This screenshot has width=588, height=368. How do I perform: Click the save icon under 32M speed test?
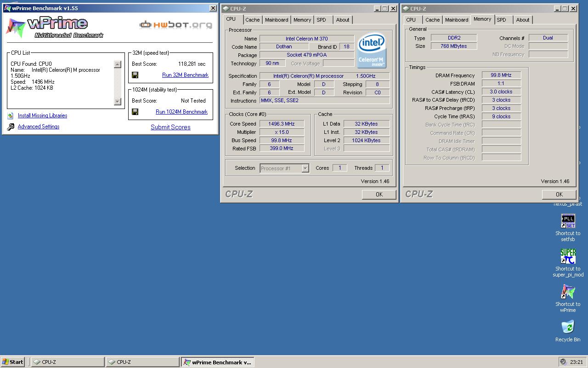coord(135,75)
